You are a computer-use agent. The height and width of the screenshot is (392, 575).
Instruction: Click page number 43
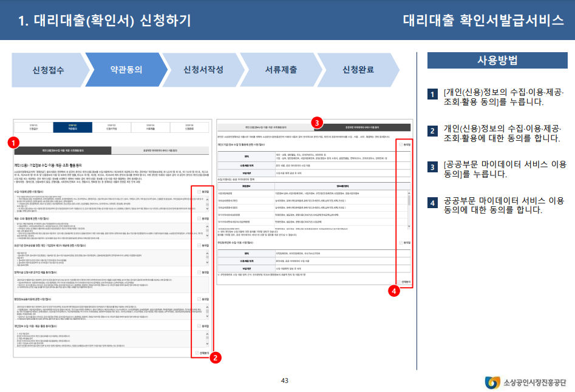tap(285, 380)
